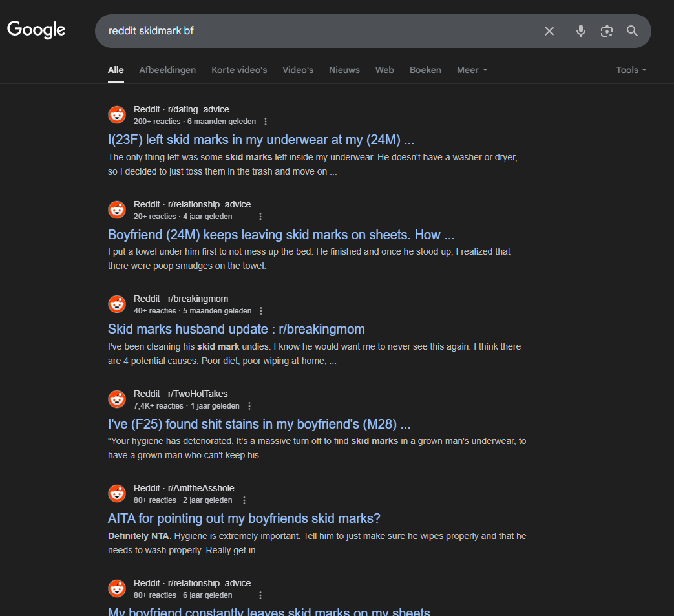The width and height of the screenshot is (674, 616).
Task: Select the Web tab
Action: tap(384, 70)
